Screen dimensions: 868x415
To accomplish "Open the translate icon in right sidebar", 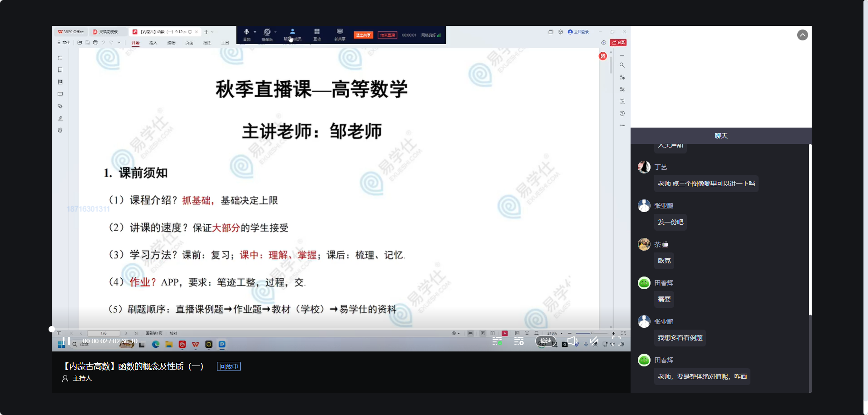I will pos(622,77).
